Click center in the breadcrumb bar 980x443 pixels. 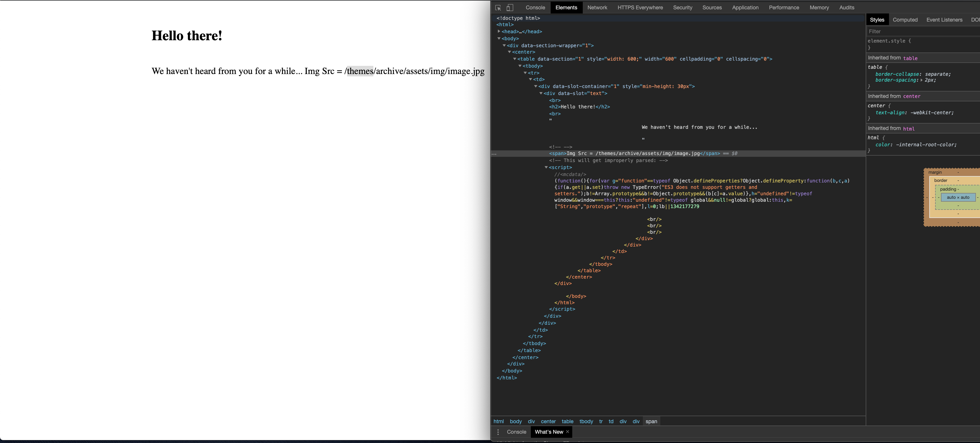tap(548, 421)
